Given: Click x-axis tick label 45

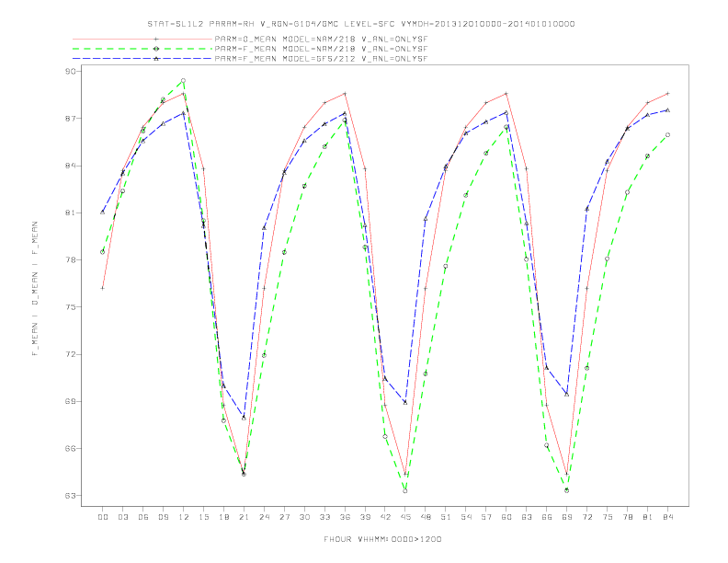Looking at the screenshot, I should tap(405, 517).
